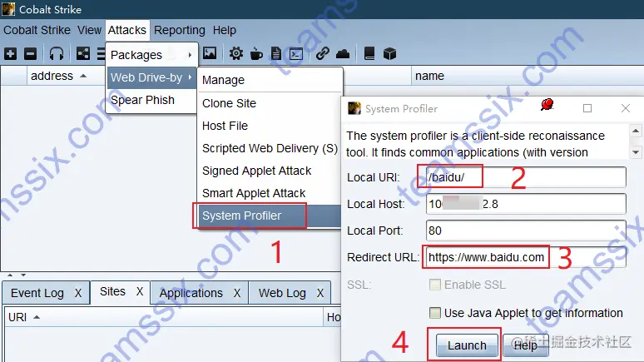This screenshot has width=644, height=362.
Task: Close the Event Log tab with its X
Action: tap(78, 293)
